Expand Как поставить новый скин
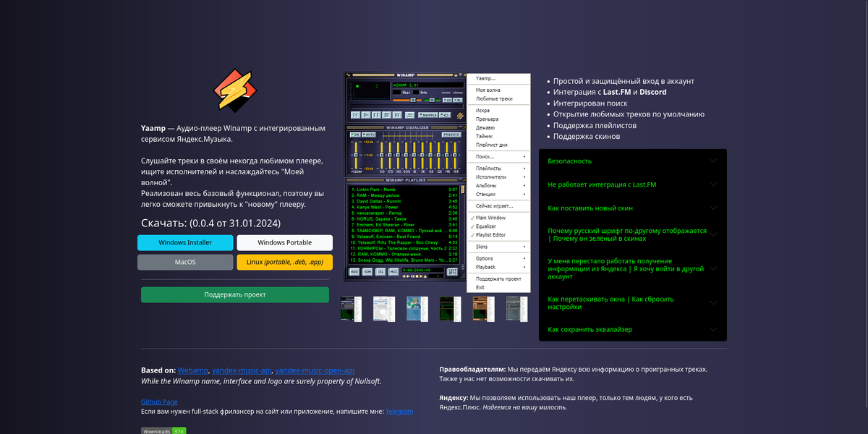This screenshot has width=868, height=434. pos(633,208)
